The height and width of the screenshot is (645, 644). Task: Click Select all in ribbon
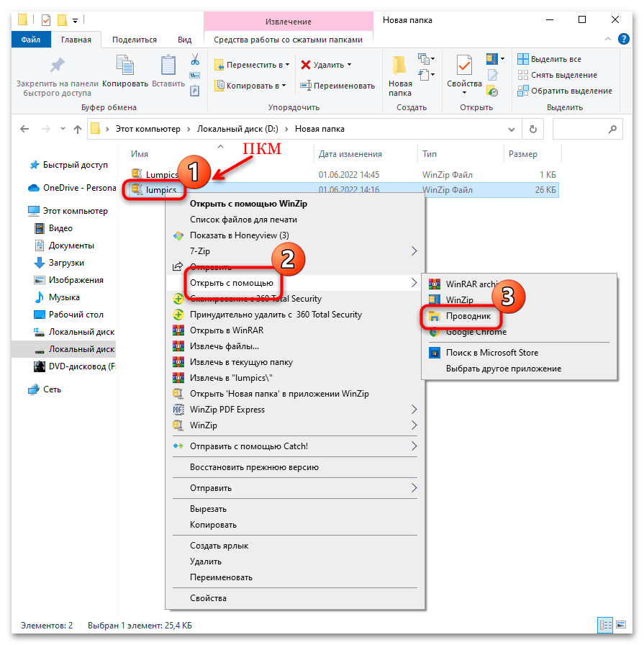pos(555,59)
